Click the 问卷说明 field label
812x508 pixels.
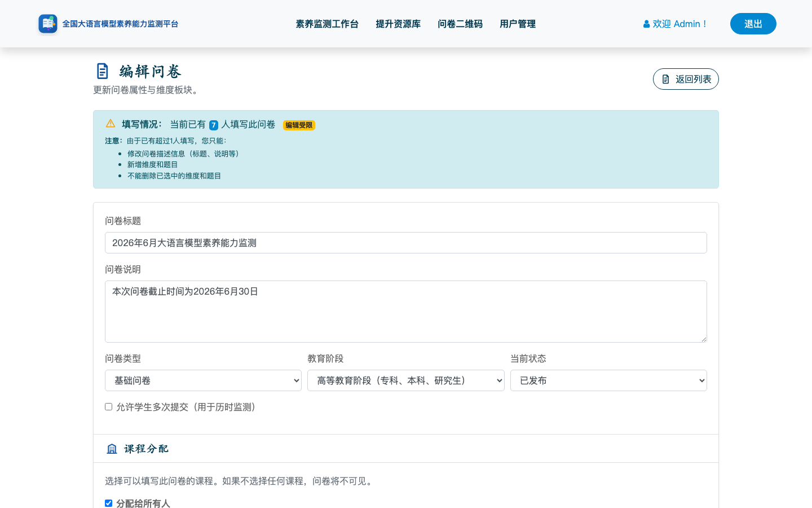(123, 269)
